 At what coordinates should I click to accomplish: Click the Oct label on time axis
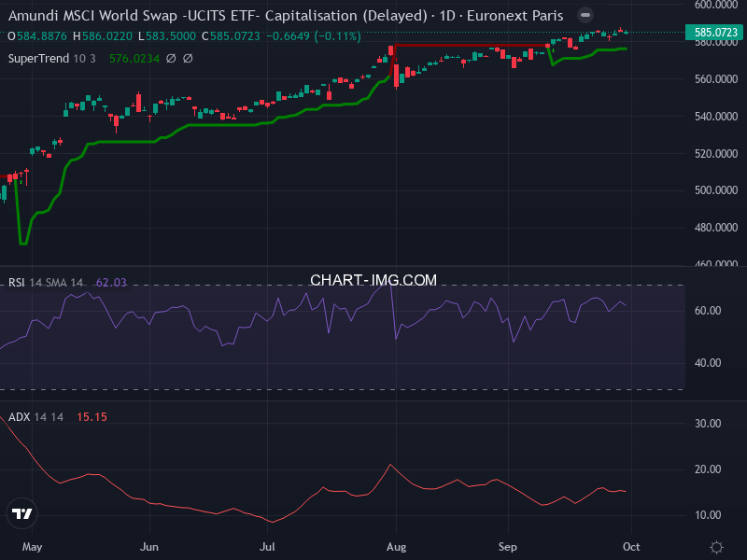pos(630,547)
